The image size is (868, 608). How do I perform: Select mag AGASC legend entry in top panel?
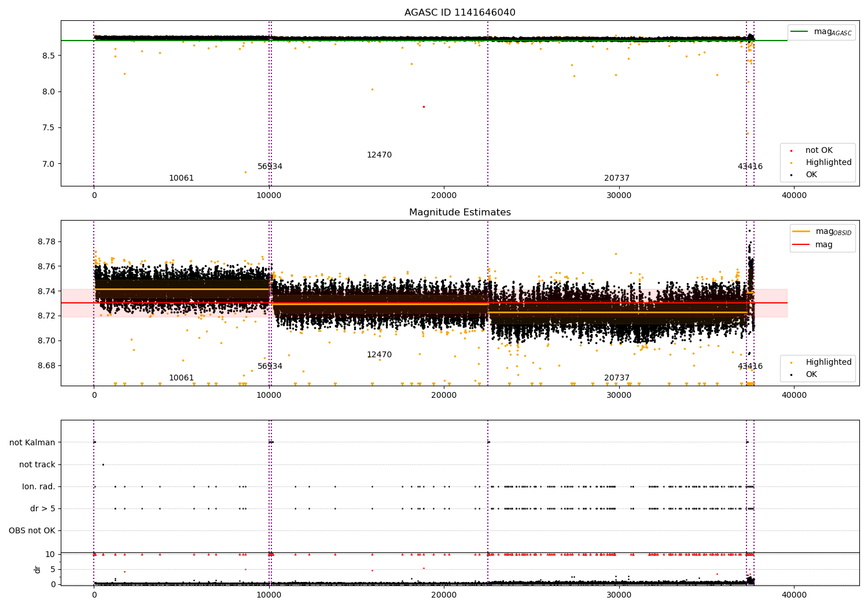tap(821, 32)
